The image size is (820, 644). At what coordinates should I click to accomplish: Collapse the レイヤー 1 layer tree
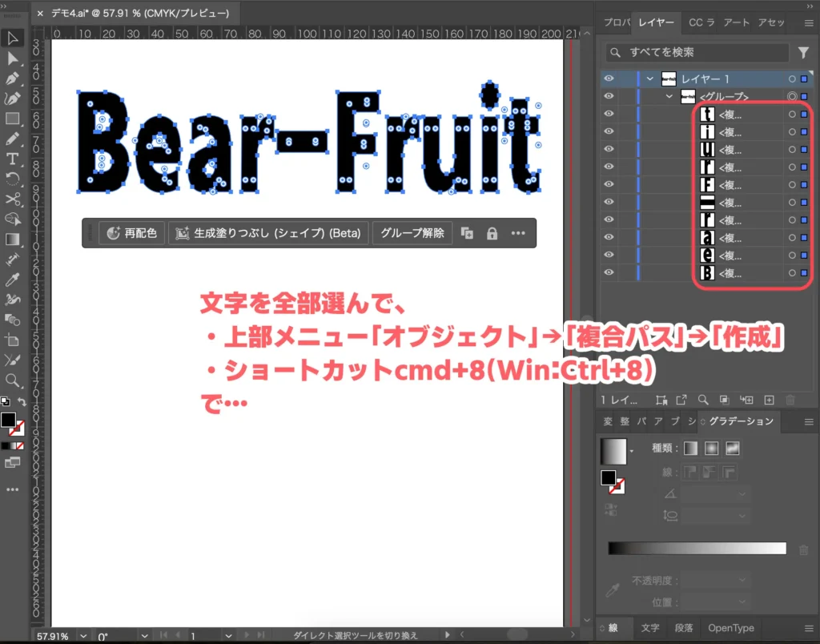(x=650, y=78)
